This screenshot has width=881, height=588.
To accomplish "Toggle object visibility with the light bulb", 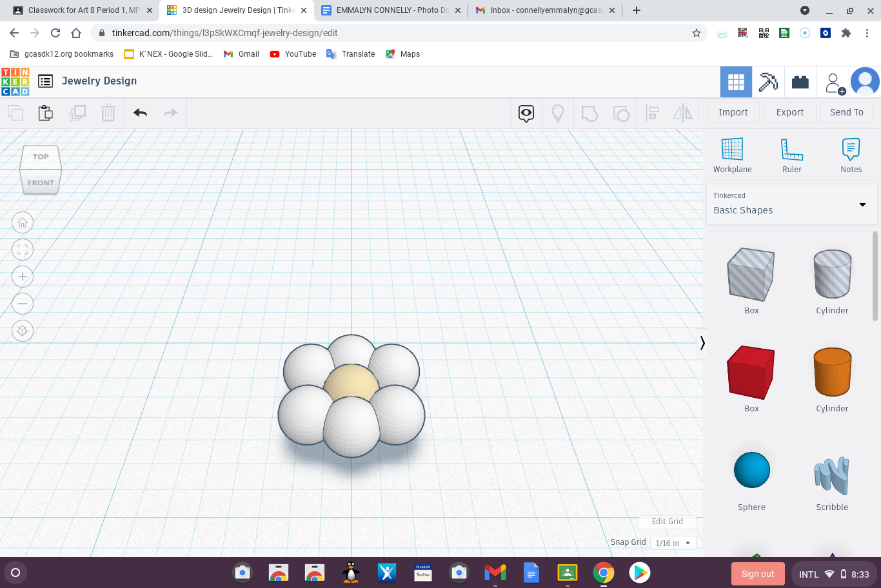I will click(557, 113).
